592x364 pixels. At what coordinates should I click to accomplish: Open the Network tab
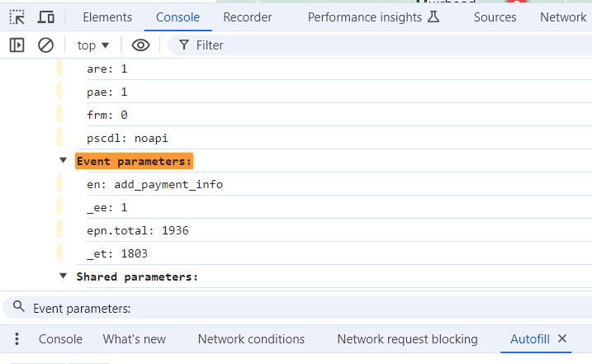coord(563,17)
